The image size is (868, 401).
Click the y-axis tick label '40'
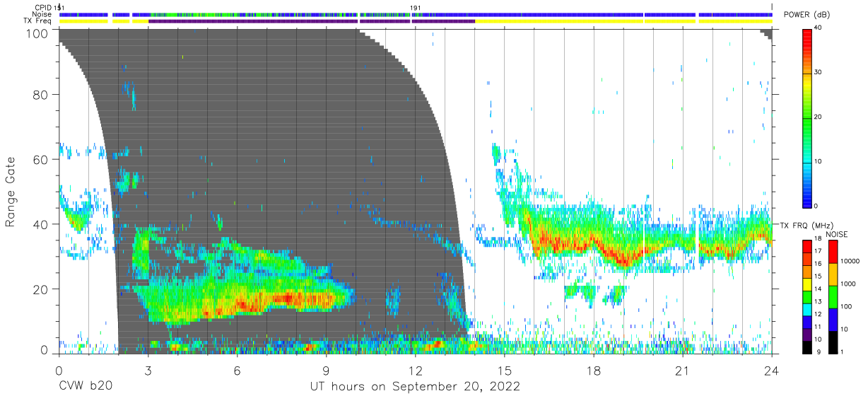[x=42, y=224]
